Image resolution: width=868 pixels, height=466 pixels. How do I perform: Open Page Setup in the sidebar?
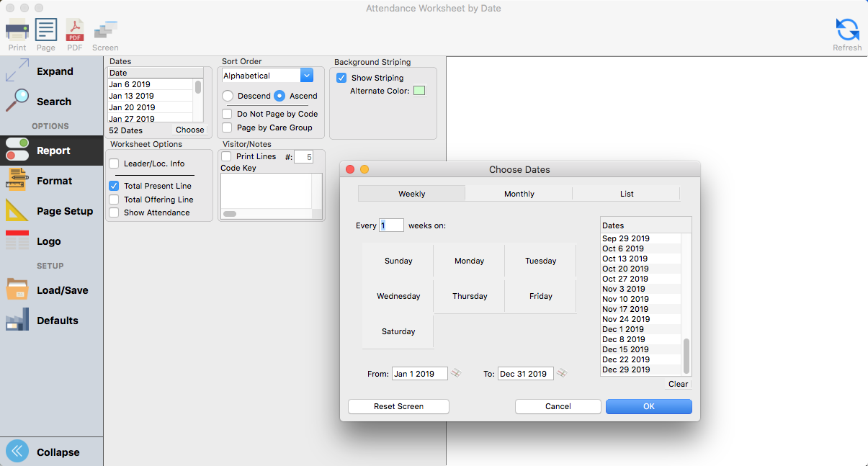pyautogui.click(x=17, y=211)
